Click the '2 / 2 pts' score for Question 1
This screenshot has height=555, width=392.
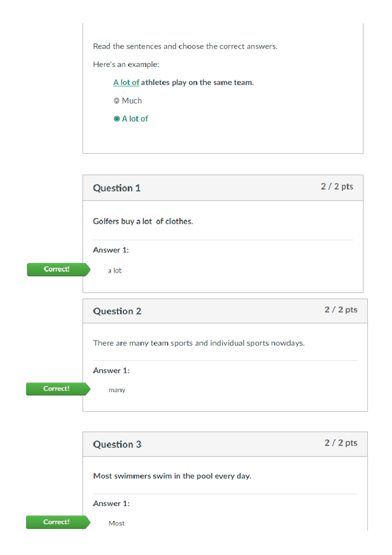tap(337, 186)
